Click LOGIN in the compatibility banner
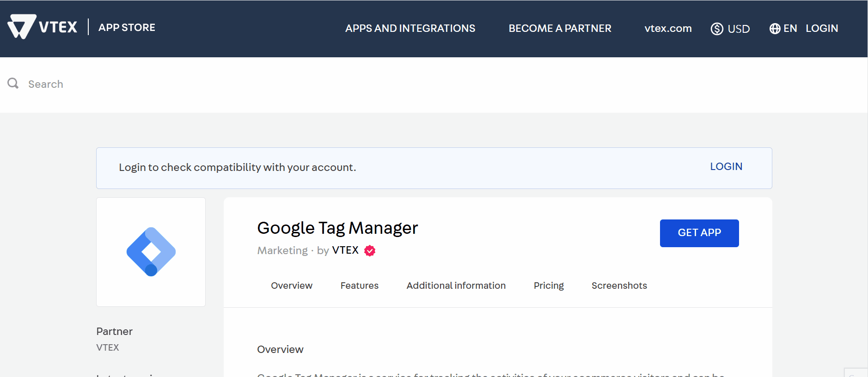 726,166
